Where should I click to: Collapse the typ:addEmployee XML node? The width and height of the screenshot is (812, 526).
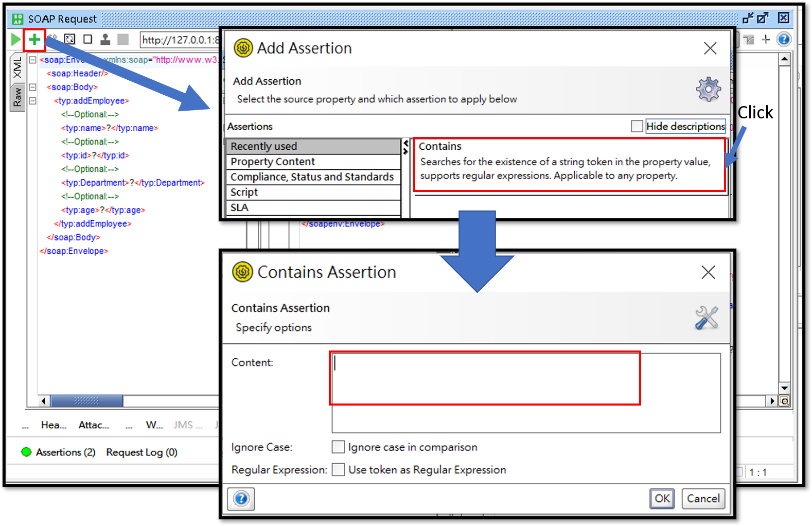pos(32,101)
